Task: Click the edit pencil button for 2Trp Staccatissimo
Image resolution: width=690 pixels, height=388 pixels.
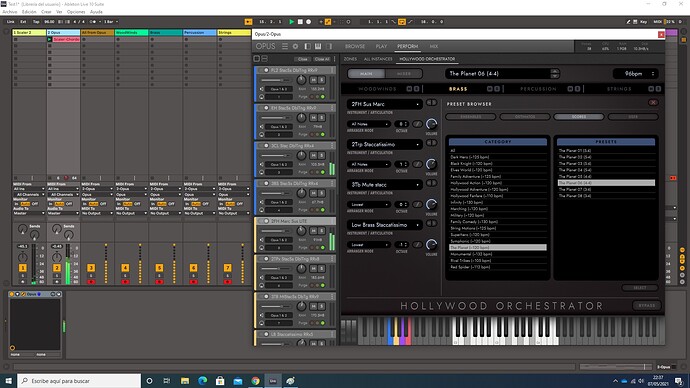Action: tap(417, 164)
